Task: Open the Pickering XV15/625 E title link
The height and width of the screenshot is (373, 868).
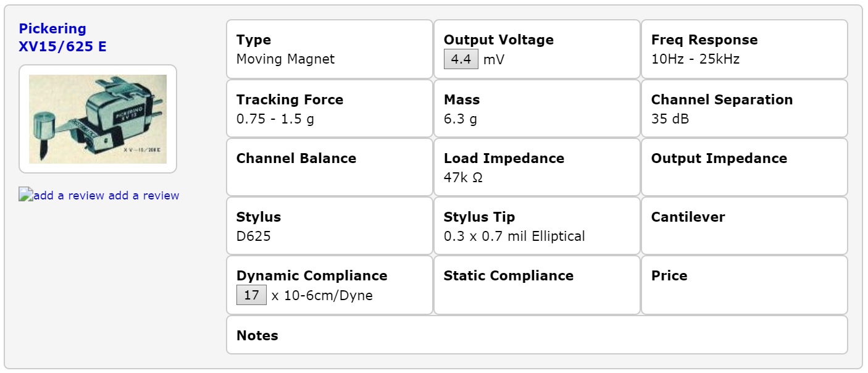Action: tap(62, 37)
